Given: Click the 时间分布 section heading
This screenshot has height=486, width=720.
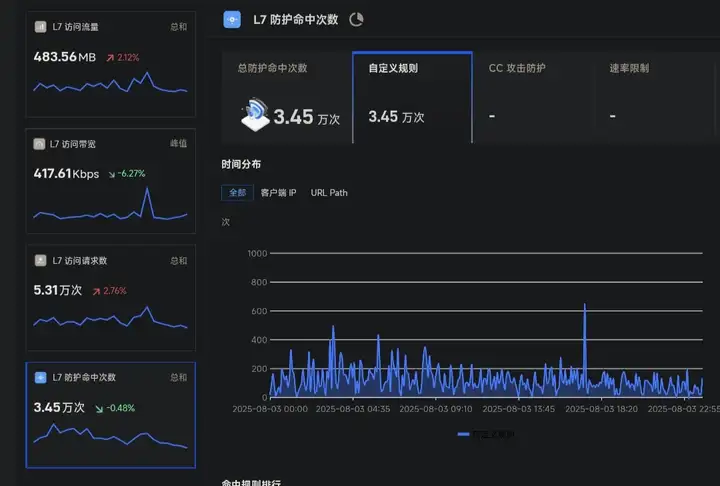Looking at the screenshot, I should pos(241,164).
